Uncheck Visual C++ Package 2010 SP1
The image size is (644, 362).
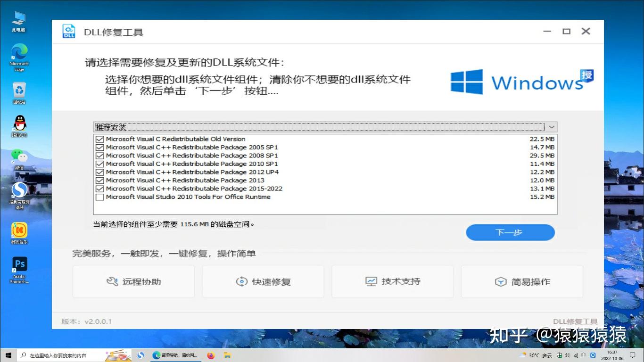point(99,164)
